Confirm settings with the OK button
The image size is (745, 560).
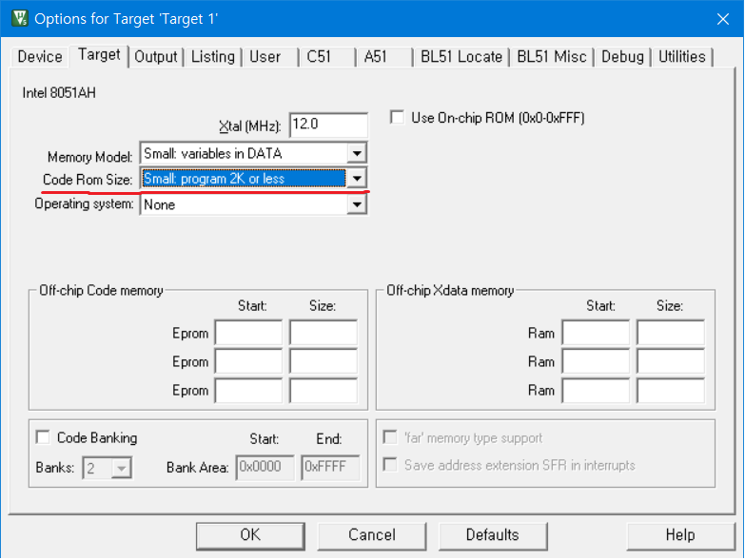click(250, 536)
